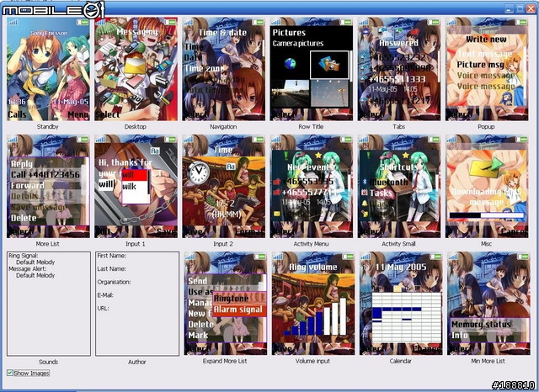
Task: Click 'Info' in Min More List preview
Action: (460, 335)
